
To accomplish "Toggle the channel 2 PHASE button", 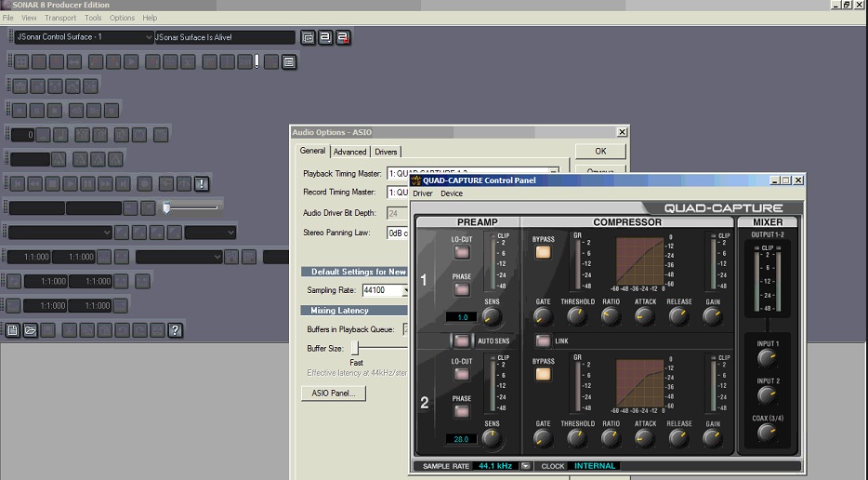I will (462, 411).
